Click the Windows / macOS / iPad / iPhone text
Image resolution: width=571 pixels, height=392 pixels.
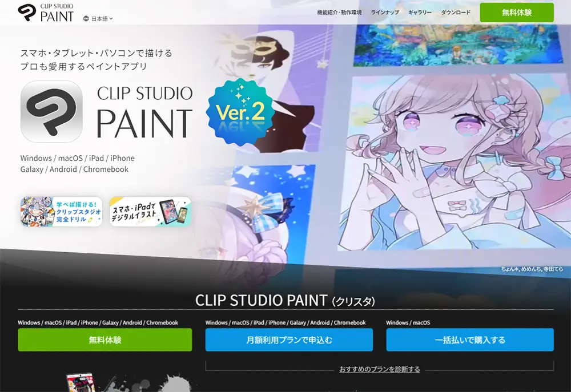coord(77,158)
